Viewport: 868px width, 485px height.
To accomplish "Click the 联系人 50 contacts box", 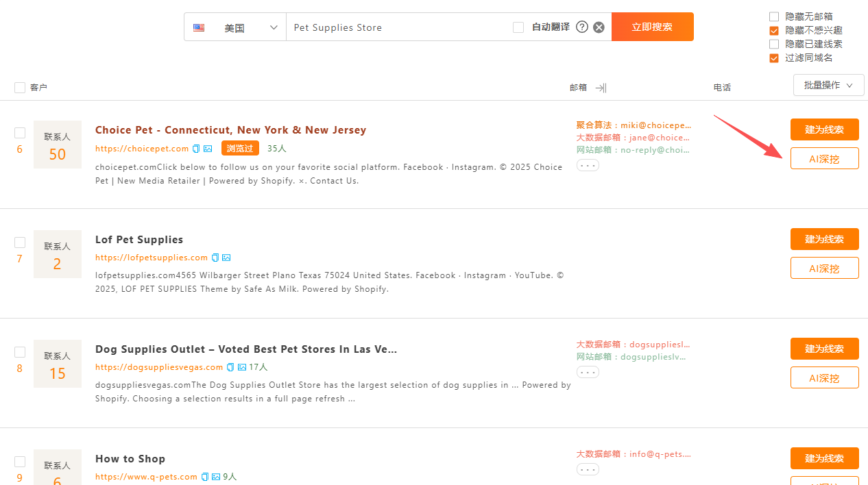I will point(58,145).
